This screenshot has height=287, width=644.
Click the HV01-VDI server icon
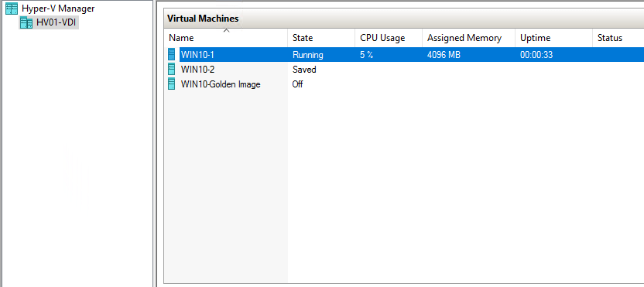pos(26,23)
